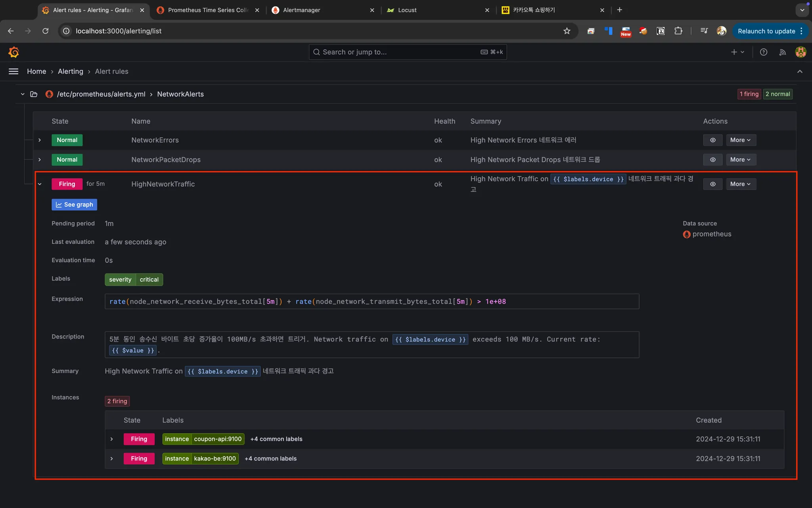
Task: Open browser extensions puzzle icon
Action: click(678, 31)
